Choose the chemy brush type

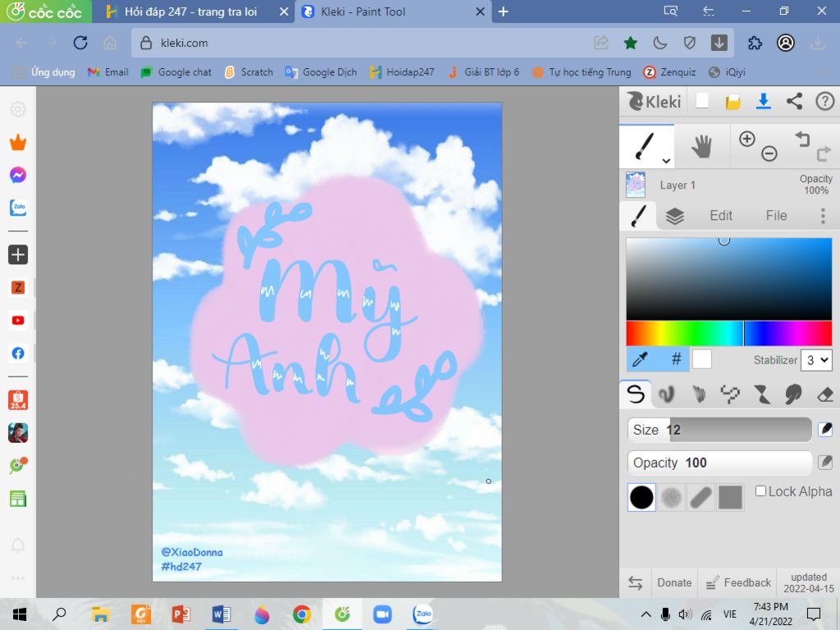762,395
